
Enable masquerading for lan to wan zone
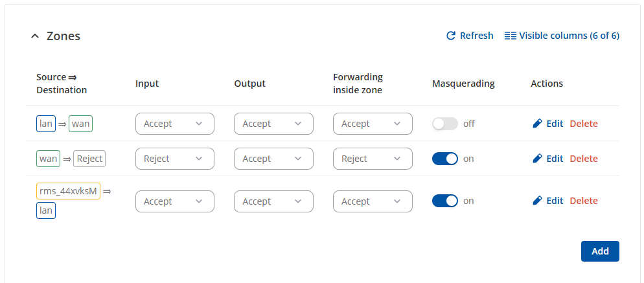tap(444, 124)
